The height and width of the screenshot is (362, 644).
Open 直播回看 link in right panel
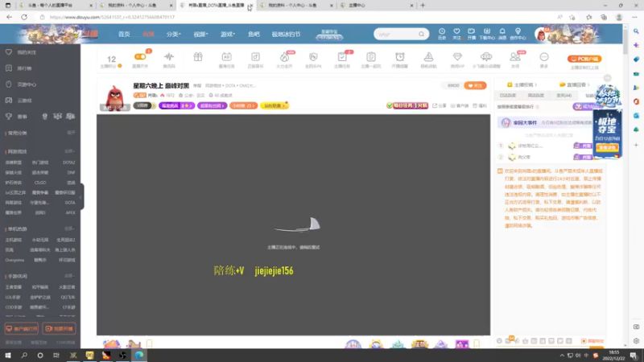pos(575,84)
